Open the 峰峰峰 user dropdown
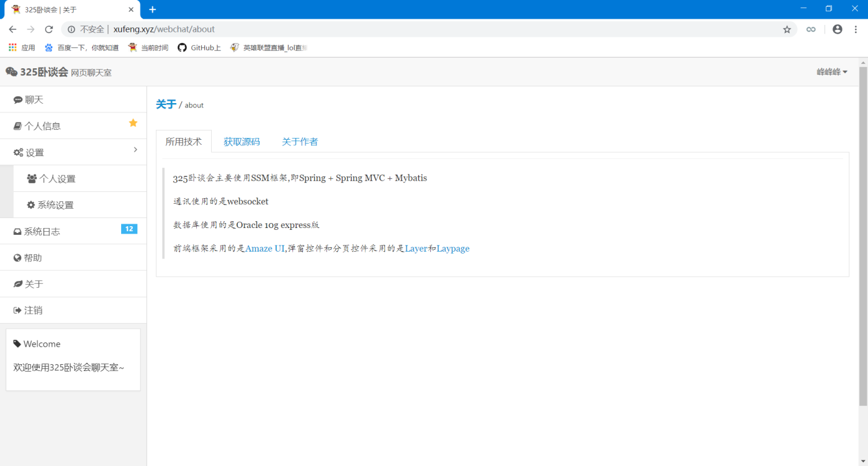The height and width of the screenshot is (466, 868). (832, 72)
